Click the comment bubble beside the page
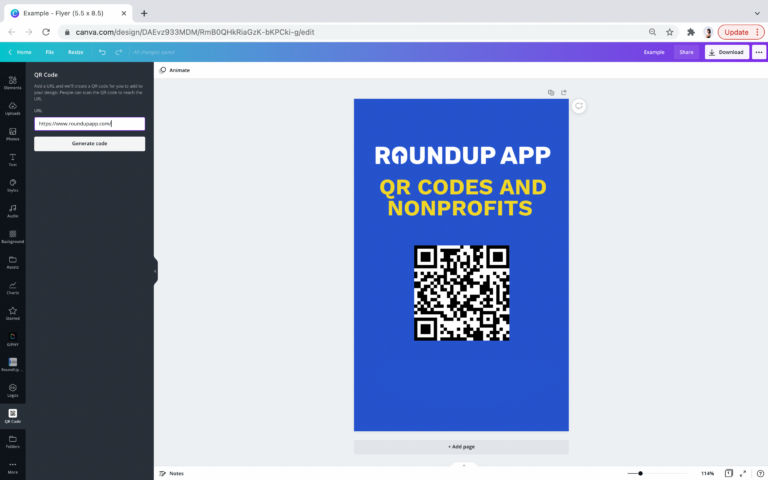The width and height of the screenshot is (768, 480). pos(579,106)
